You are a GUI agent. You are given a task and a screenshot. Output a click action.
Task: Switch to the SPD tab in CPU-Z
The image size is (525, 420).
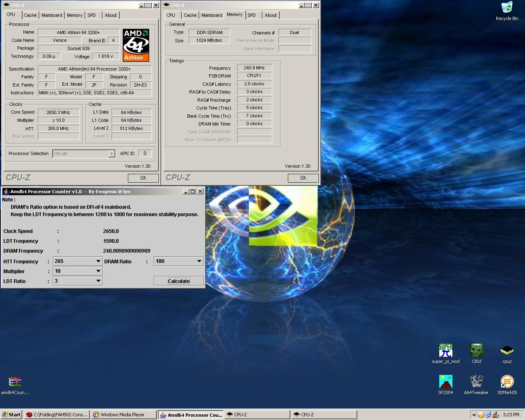[92, 15]
